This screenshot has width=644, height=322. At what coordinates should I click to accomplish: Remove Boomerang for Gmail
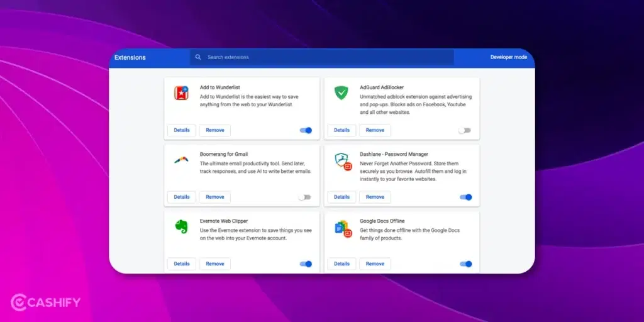pyautogui.click(x=215, y=197)
